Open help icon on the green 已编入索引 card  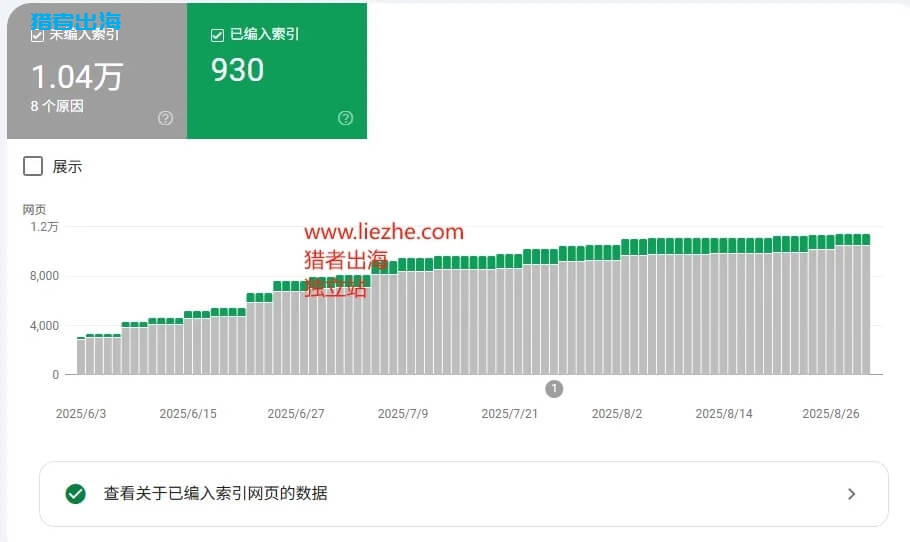point(345,118)
